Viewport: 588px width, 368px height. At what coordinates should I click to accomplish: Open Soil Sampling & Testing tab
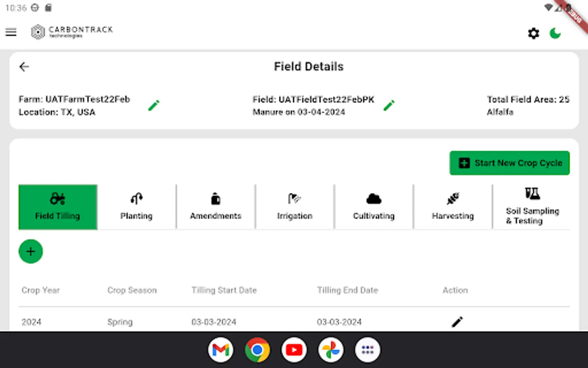tap(532, 207)
